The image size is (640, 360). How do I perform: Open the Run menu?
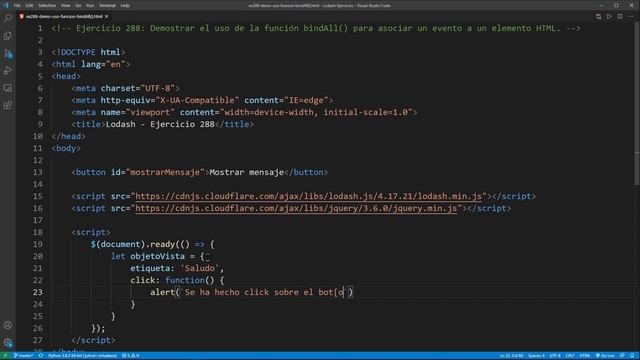point(90,5)
